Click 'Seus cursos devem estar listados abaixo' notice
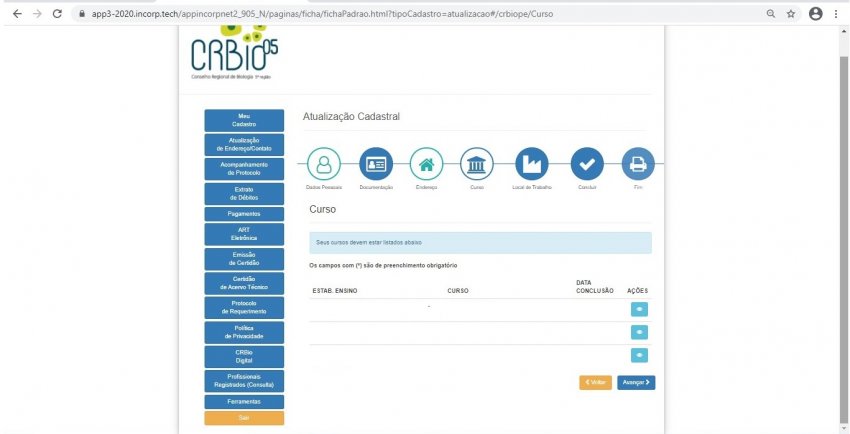 tap(480, 243)
